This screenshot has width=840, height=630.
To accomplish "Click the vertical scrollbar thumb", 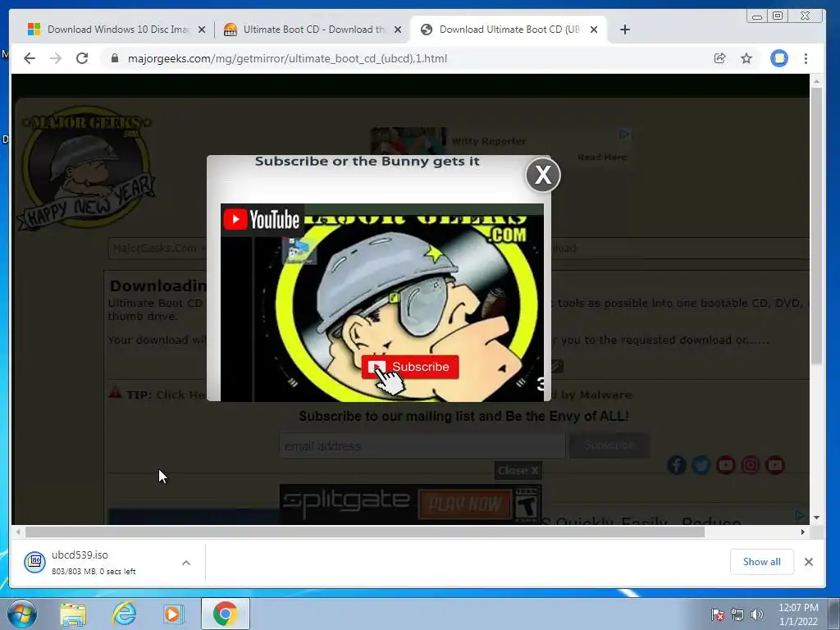I will (x=816, y=226).
